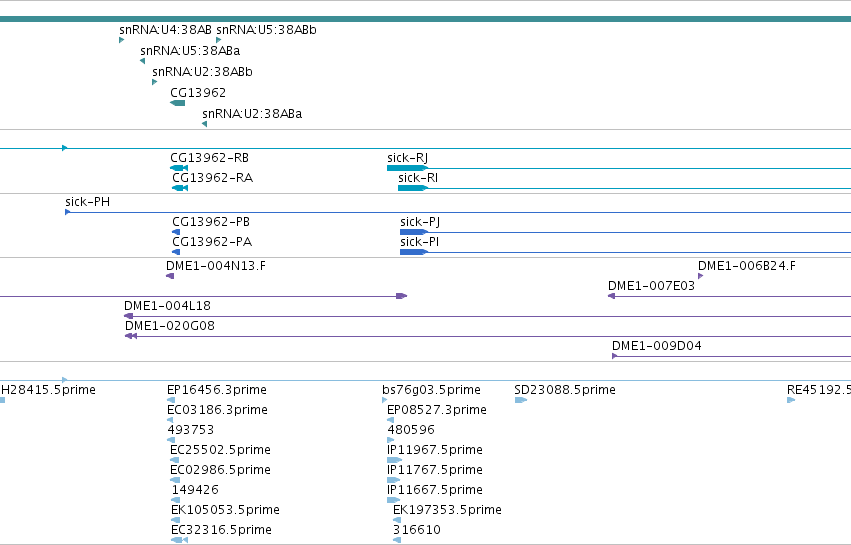Click the EP16456.3prime EST label
The image size is (851, 545).
217,390
